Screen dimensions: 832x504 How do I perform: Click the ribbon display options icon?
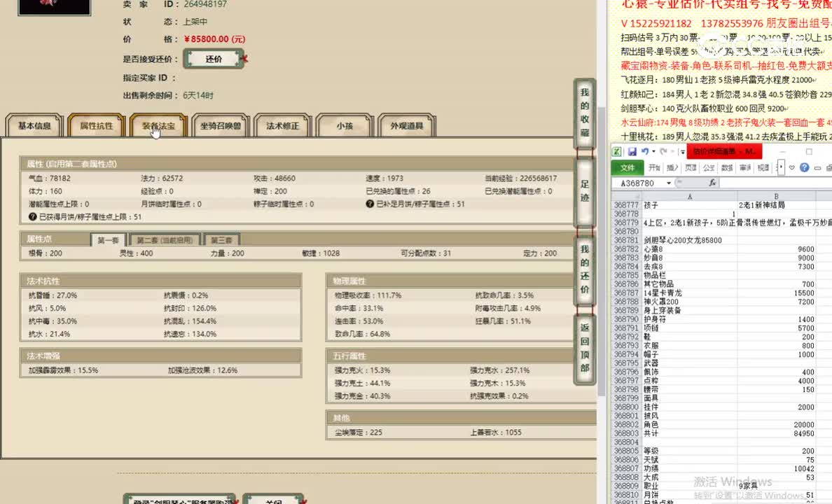(817, 168)
